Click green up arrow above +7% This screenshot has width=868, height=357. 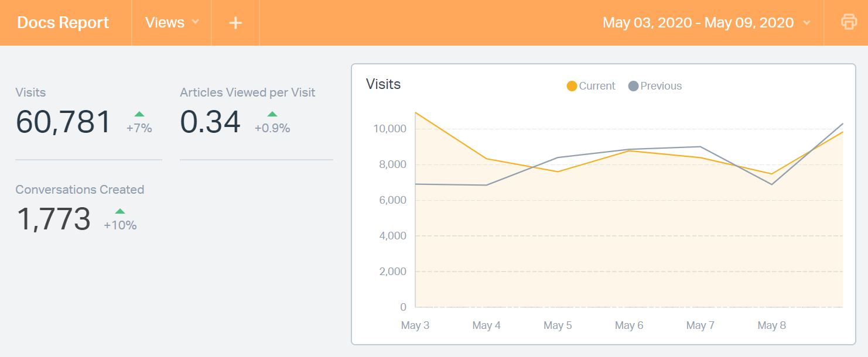click(x=139, y=114)
